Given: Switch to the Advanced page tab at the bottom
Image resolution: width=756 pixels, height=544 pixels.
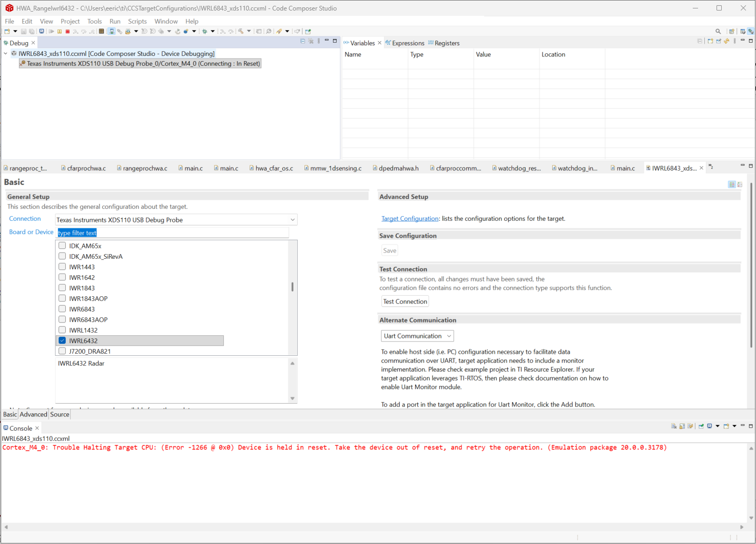Looking at the screenshot, I should pyautogui.click(x=34, y=414).
